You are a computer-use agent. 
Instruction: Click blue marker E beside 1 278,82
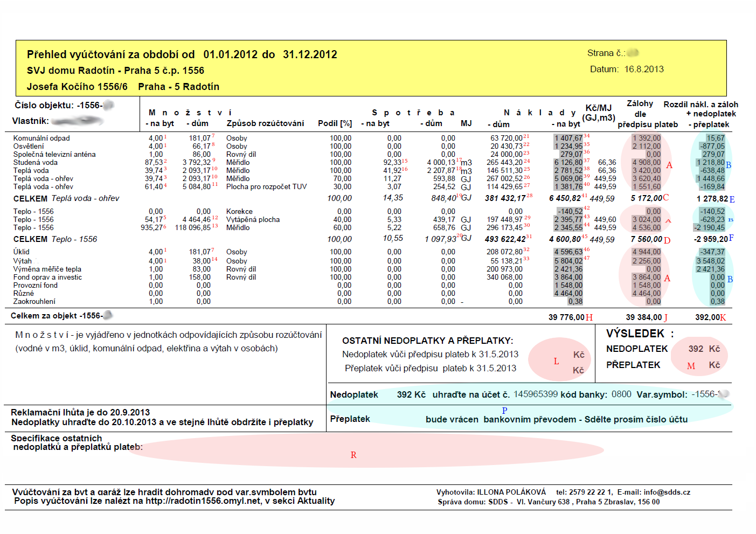[732, 199]
